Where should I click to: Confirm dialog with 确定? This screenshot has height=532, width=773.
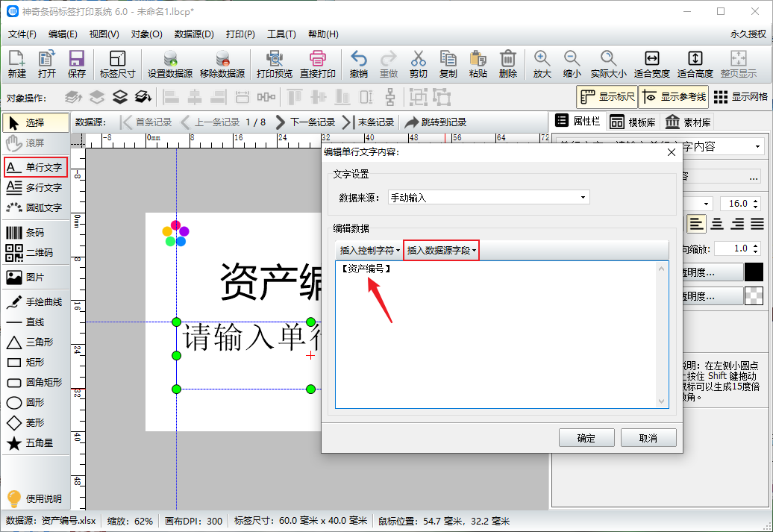tap(586, 438)
